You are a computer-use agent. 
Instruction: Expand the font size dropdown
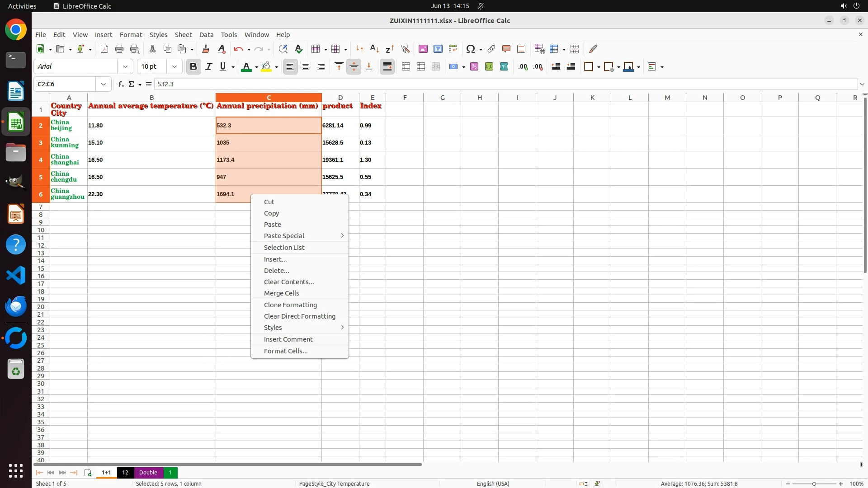[x=175, y=66]
